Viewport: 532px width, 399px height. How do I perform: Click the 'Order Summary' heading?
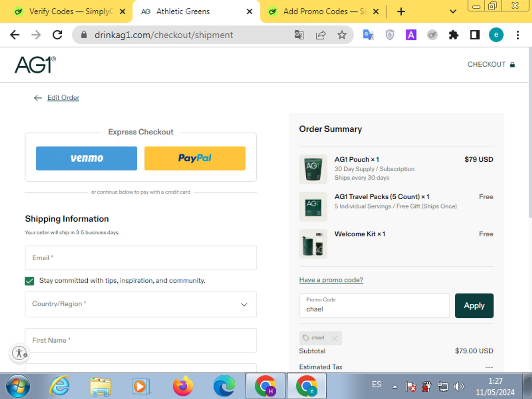point(331,129)
